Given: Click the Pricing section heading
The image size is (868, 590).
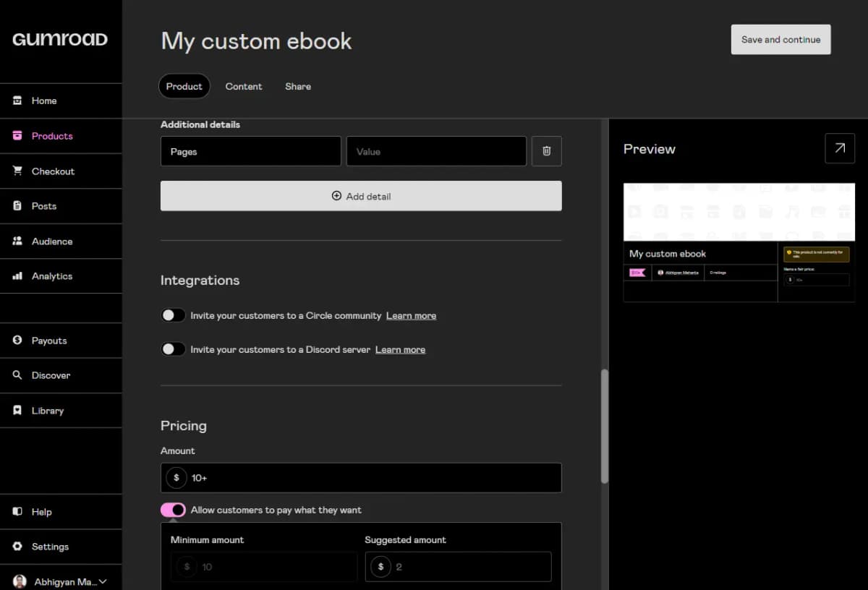Looking at the screenshot, I should (x=184, y=426).
